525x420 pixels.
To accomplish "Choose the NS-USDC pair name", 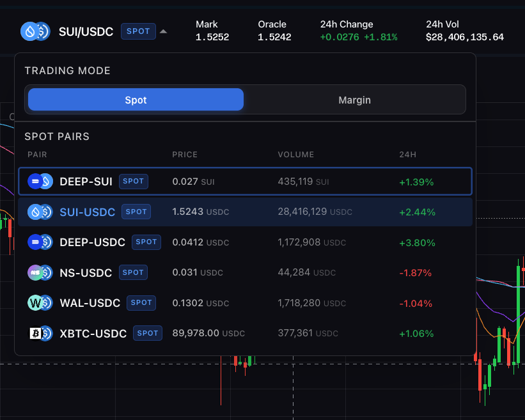I will tap(86, 273).
